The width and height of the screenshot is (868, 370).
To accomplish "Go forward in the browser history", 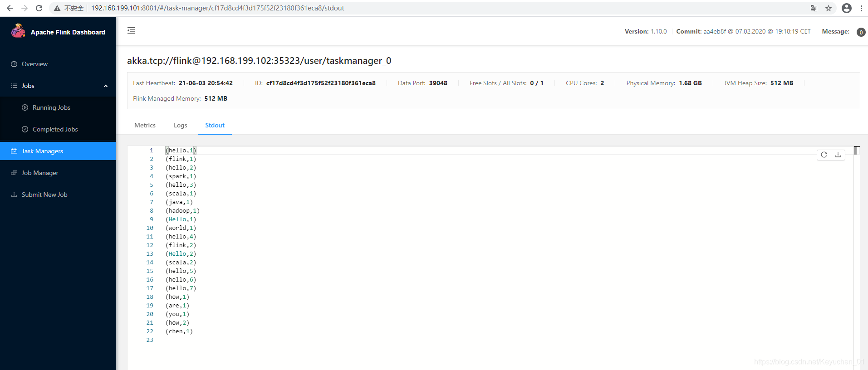I will (25, 8).
